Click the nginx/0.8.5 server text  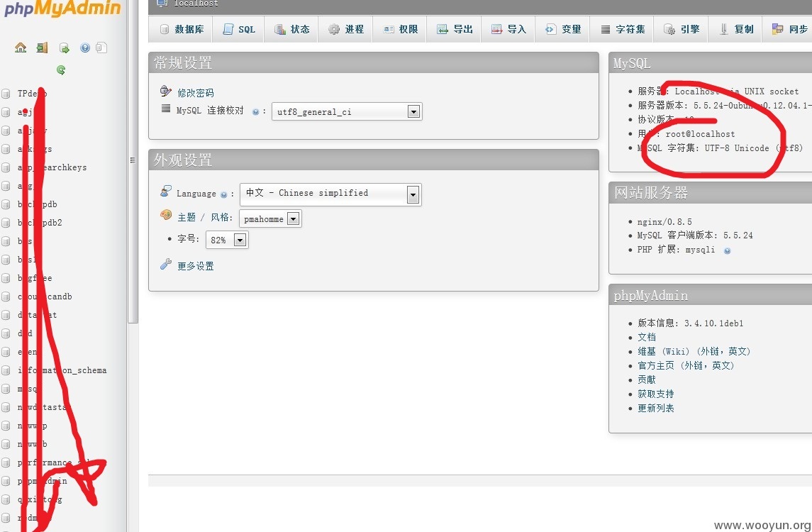pyautogui.click(x=664, y=222)
